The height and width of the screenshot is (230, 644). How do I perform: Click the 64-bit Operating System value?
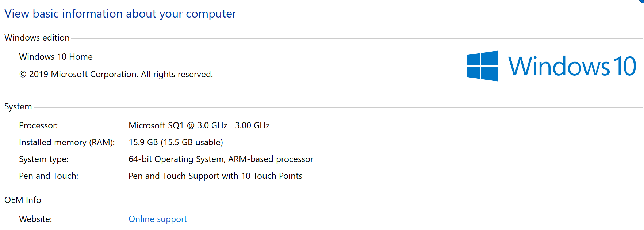[221, 159]
